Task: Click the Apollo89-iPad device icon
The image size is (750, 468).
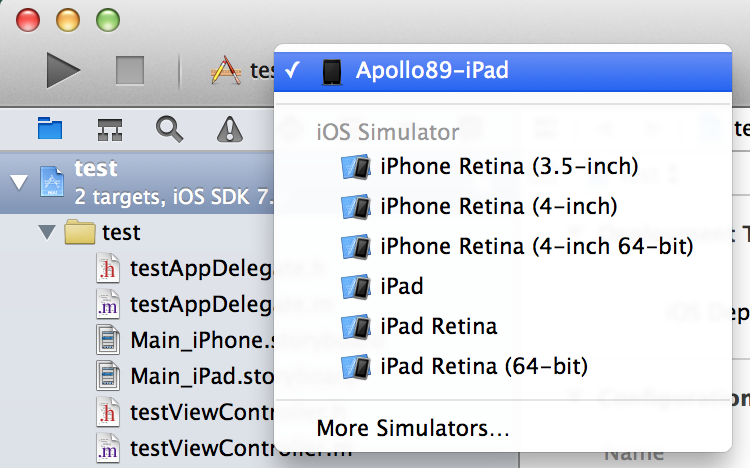Action: point(331,72)
